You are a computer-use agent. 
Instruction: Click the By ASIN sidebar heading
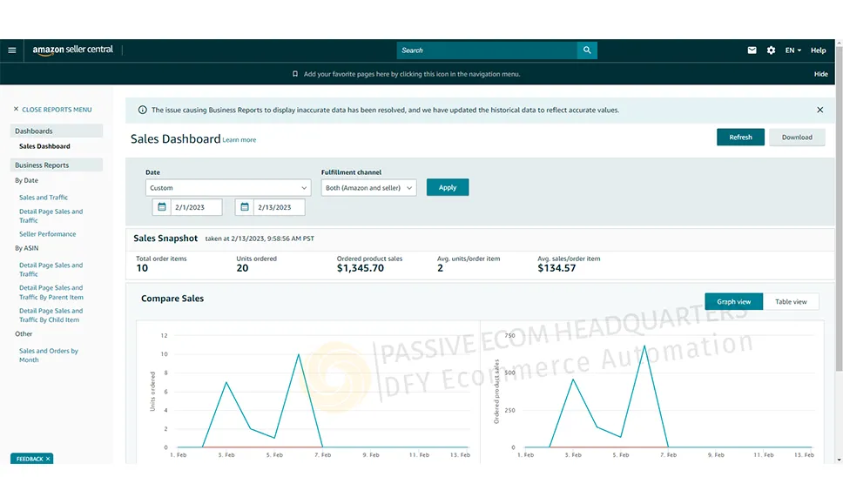coord(26,248)
